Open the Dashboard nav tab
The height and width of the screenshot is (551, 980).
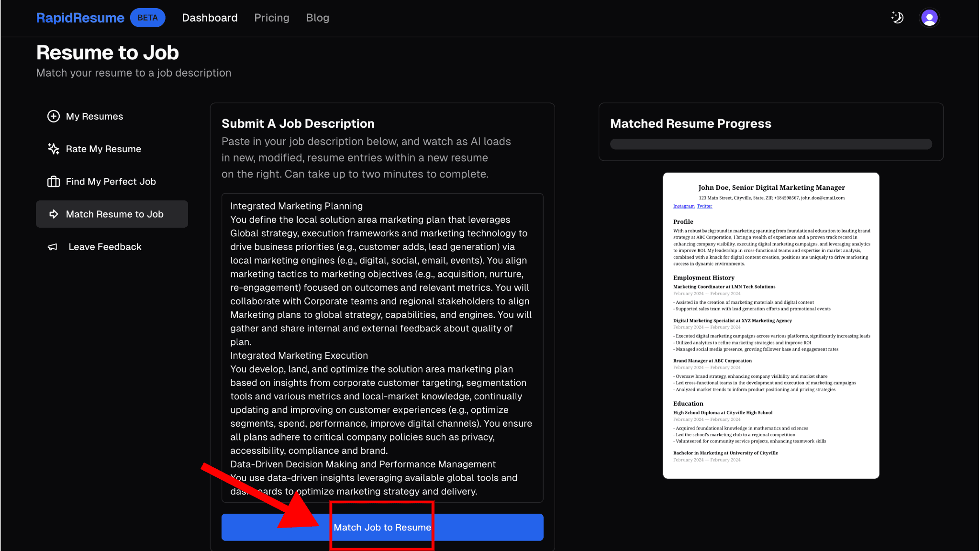pos(210,18)
